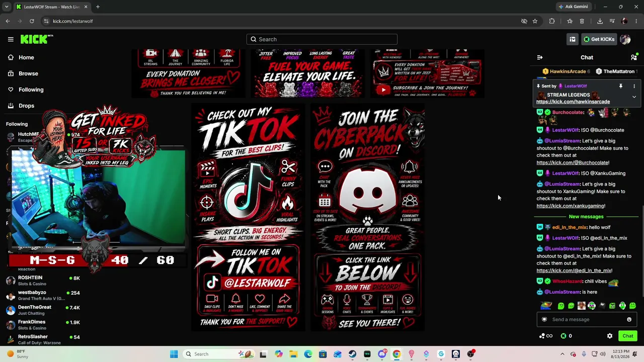Bookmark this page with star icon
Viewport: 644px width, 362px height.
pyautogui.click(x=535, y=21)
